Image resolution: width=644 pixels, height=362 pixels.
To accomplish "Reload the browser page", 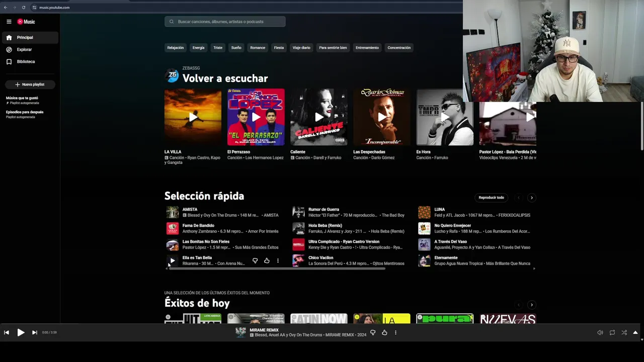I will click(23, 8).
